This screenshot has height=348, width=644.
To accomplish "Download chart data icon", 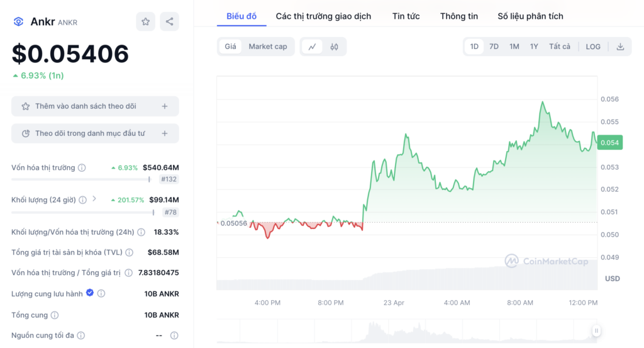I will [x=620, y=47].
